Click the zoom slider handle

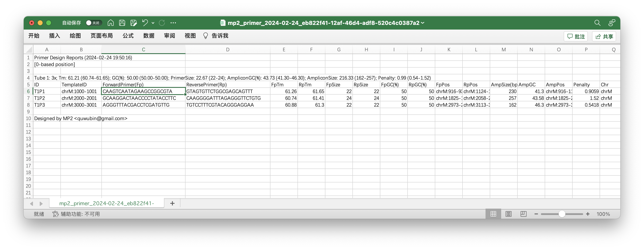562,214
